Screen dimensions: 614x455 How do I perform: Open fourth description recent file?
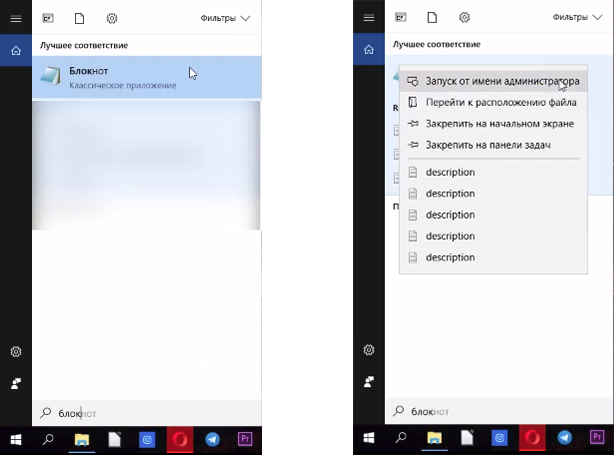tap(493, 236)
